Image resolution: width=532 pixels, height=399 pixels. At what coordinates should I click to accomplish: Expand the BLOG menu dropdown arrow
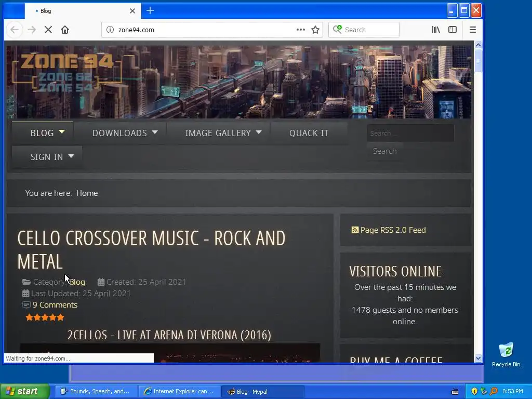(62, 131)
